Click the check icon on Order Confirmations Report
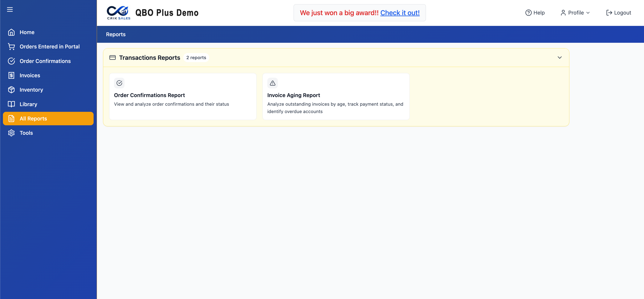This screenshot has height=299, width=644. [119, 83]
